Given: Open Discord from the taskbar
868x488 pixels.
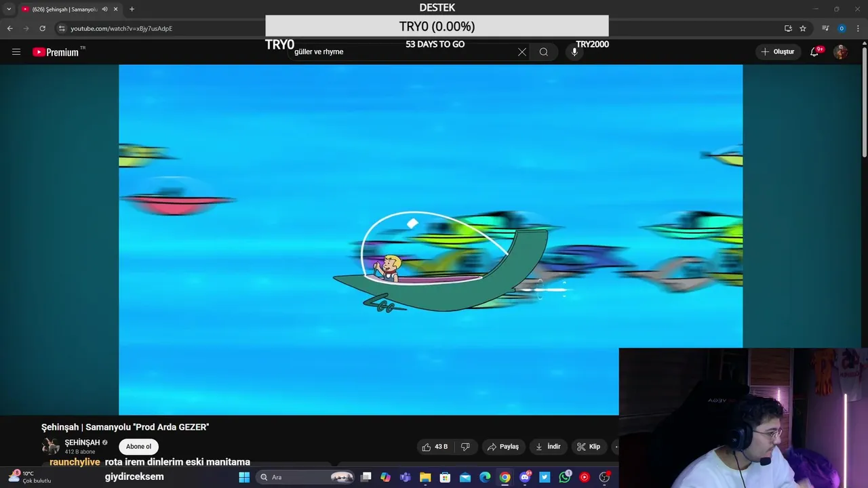Looking at the screenshot, I should [525, 477].
